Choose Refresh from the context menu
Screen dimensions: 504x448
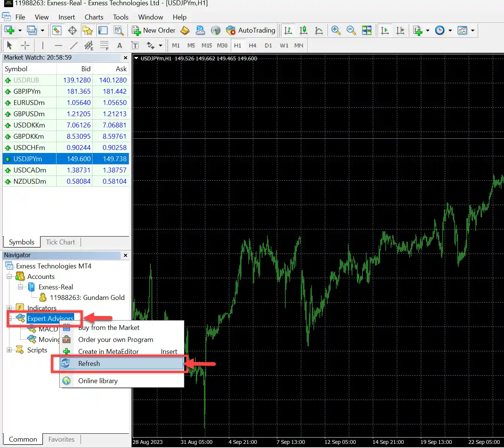click(89, 364)
